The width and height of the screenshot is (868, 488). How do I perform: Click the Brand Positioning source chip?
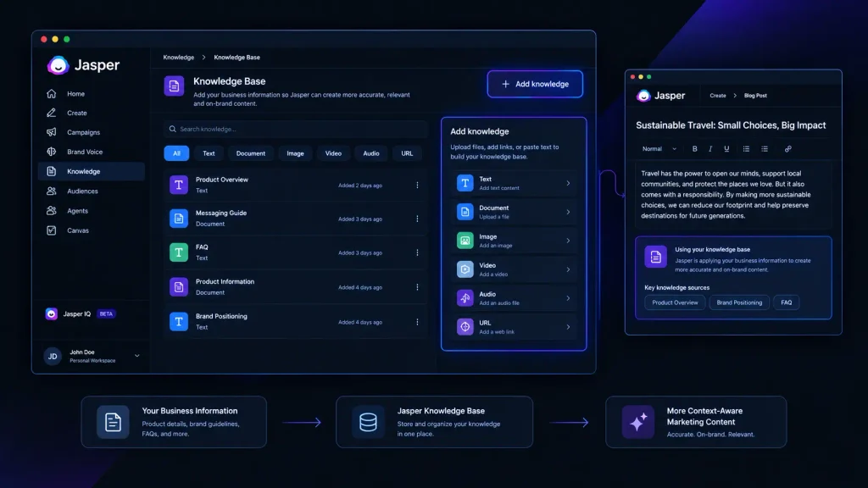739,302
